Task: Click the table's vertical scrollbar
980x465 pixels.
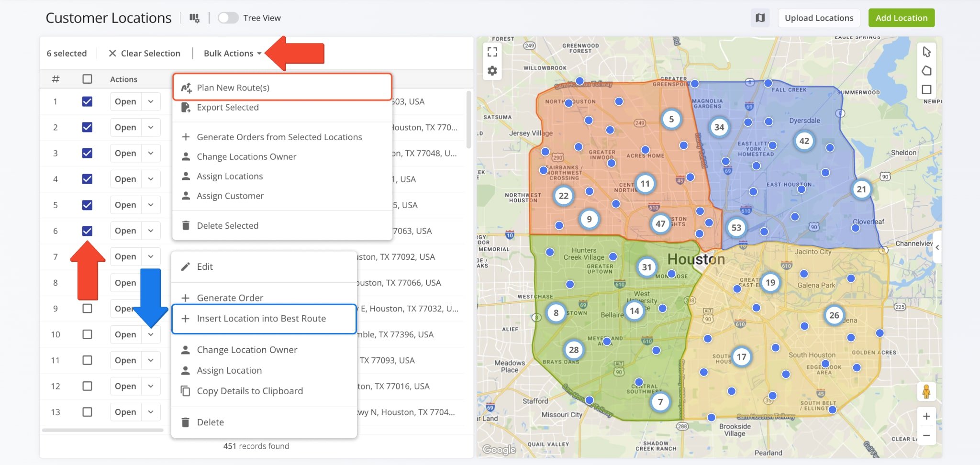Action: click(468, 120)
